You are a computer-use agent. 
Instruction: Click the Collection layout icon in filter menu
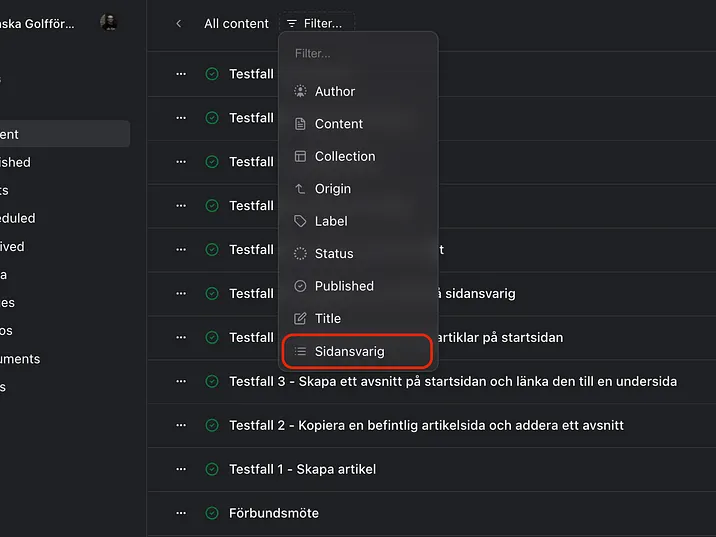coord(300,156)
